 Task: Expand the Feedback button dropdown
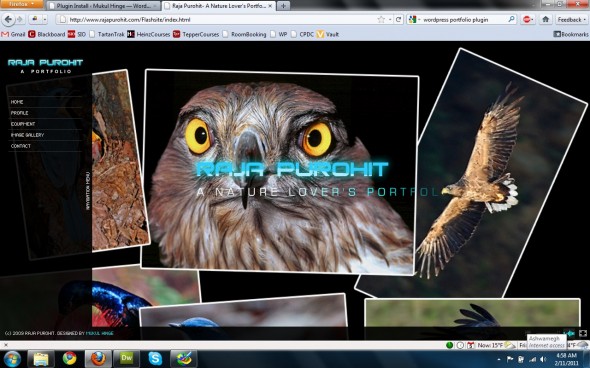point(571,19)
